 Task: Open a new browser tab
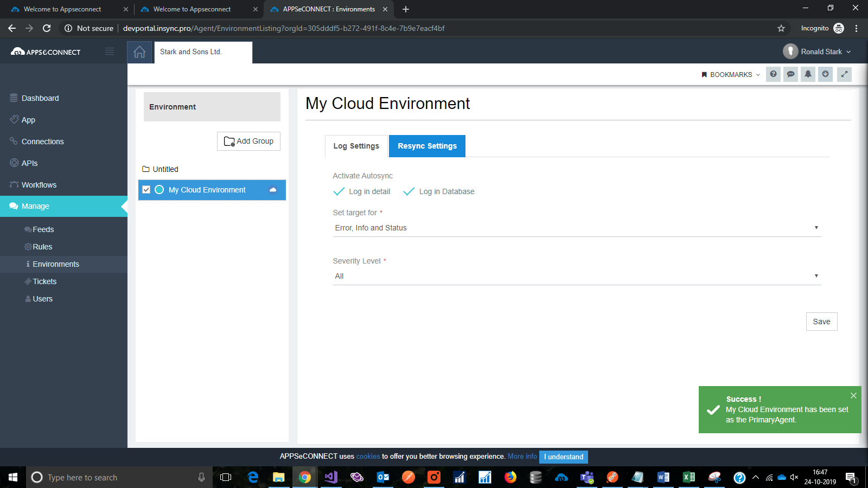[406, 9]
